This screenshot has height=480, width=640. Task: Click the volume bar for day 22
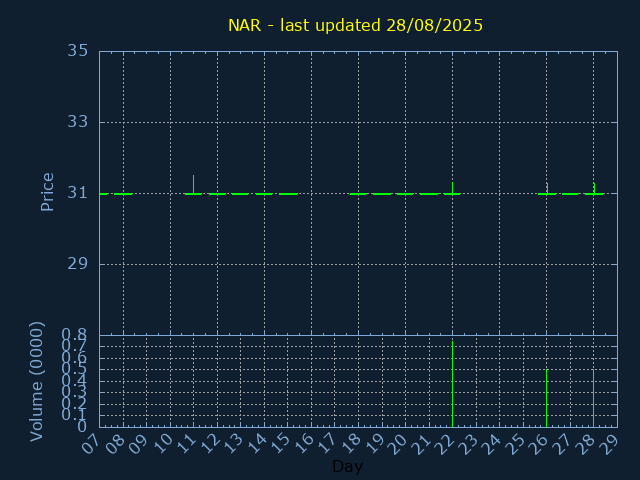click(x=452, y=384)
